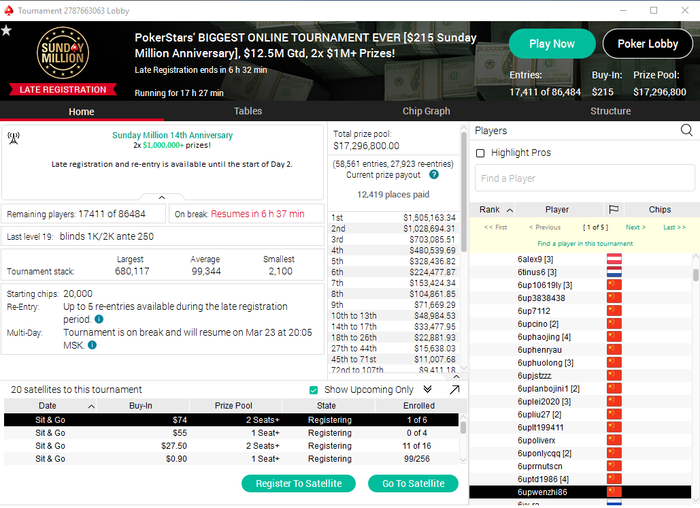Image resolution: width=700 pixels, height=508 pixels.
Task: Open the player search magnifier
Action: [x=686, y=130]
